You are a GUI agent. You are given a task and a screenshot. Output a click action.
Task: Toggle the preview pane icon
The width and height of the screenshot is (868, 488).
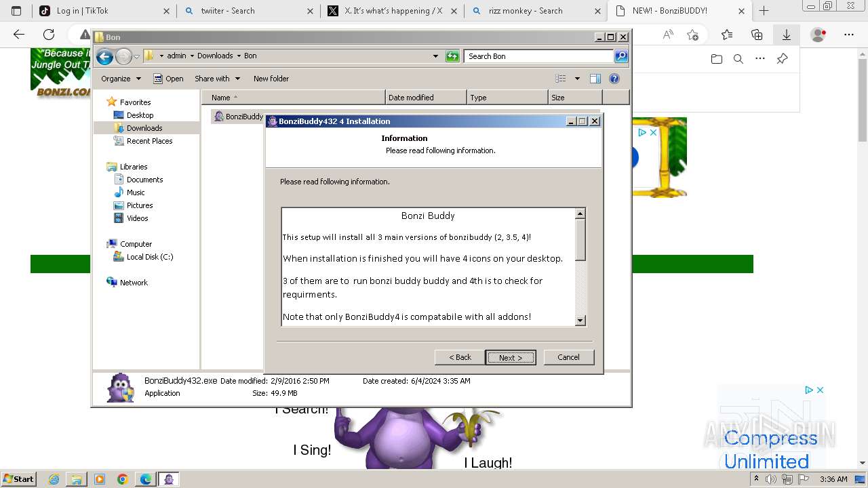[x=595, y=79]
